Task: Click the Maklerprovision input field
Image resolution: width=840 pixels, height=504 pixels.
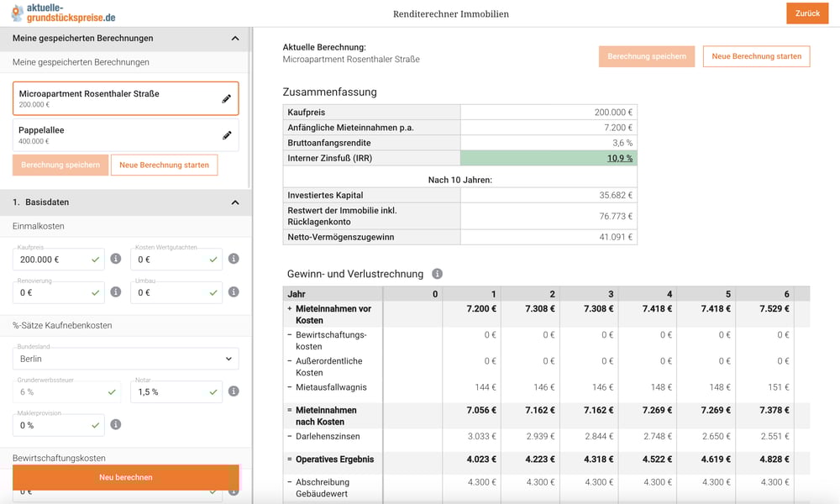Action: coord(59,425)
